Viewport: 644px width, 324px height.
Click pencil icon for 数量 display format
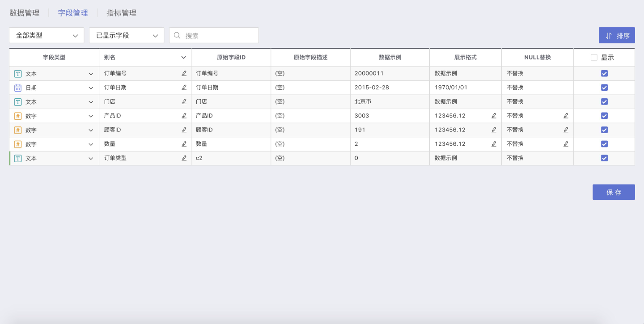point(494,144)
